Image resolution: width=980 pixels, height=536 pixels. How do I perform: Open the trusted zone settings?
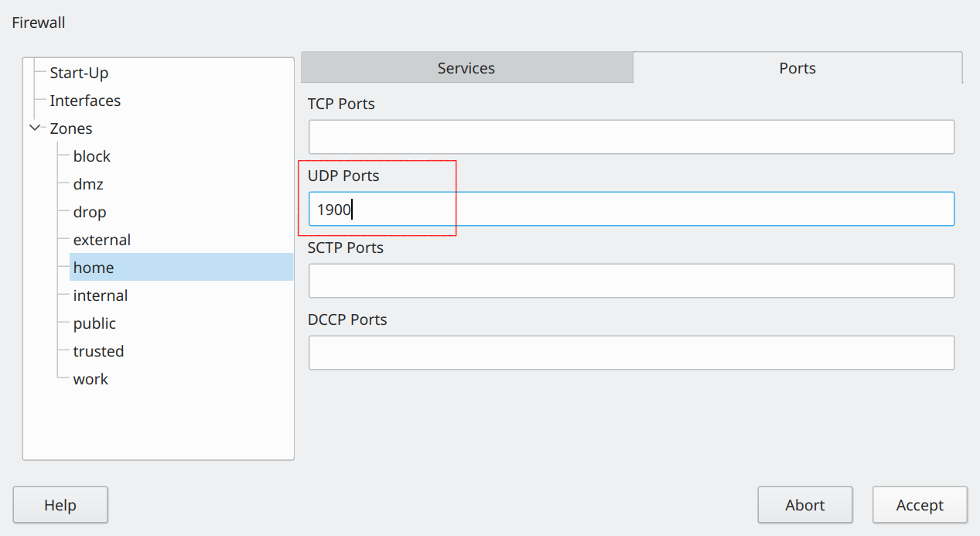(x=98, y=350)
